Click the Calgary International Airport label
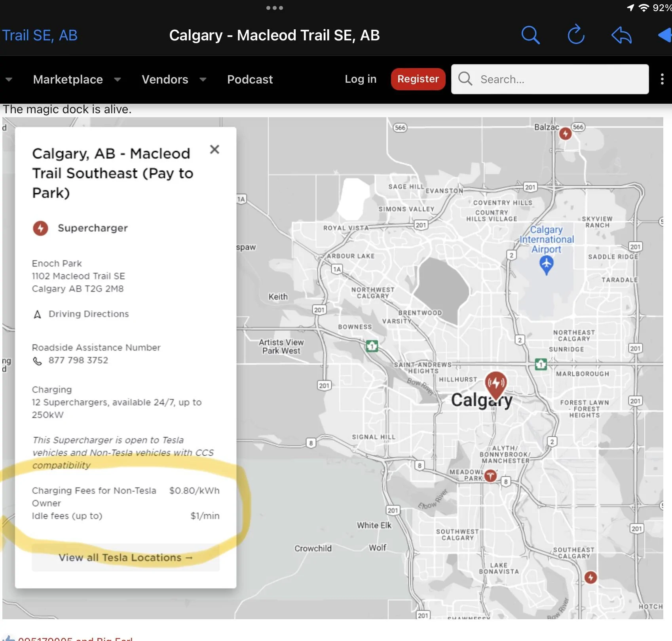The width and height of the screenshot is (672, 641). click(547, 239)
